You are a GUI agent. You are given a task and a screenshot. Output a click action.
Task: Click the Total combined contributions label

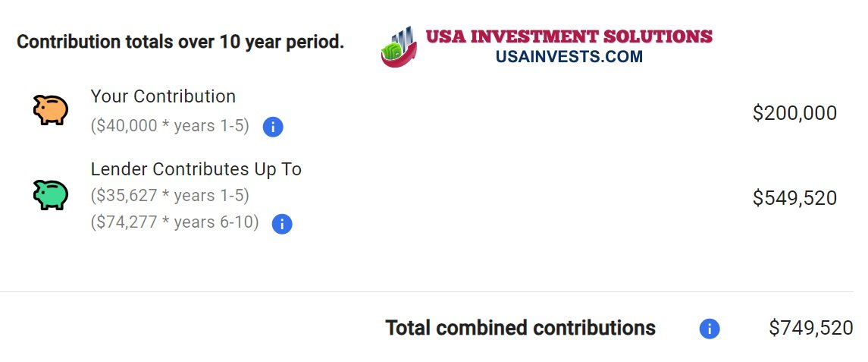[520, 328]
